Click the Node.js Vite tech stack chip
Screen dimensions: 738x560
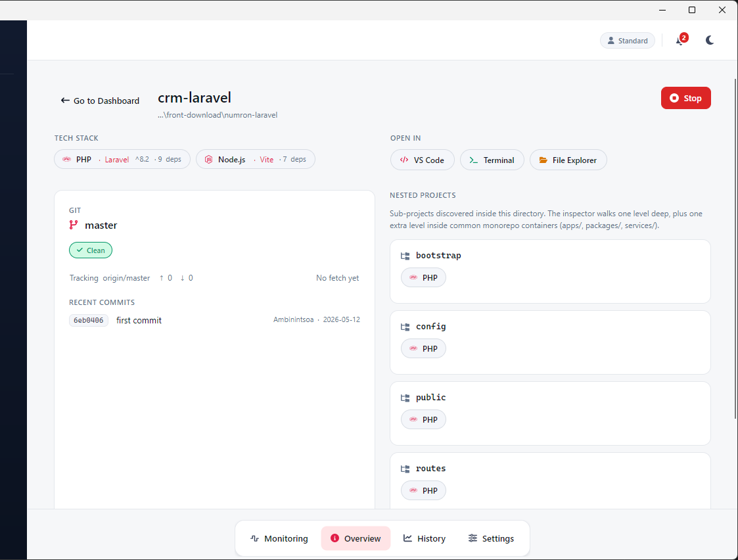point(256,159)
